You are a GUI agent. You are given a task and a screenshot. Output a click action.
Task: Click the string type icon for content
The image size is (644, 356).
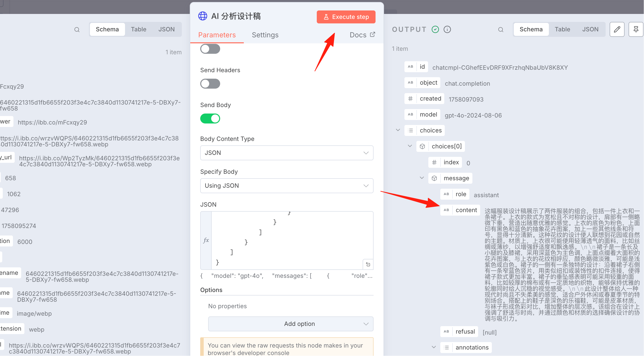coord(446,210)
